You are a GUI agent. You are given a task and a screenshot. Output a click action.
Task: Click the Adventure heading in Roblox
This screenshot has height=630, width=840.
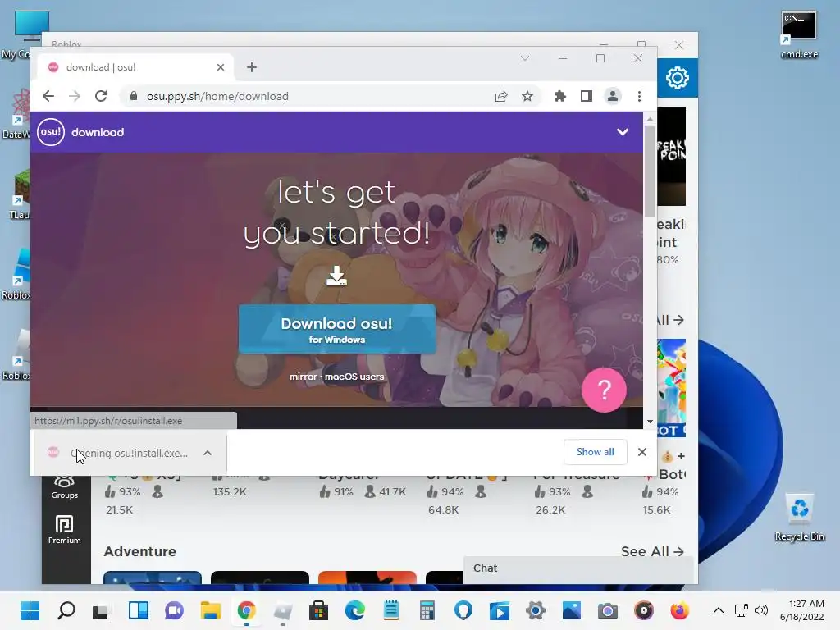point(139,551)
